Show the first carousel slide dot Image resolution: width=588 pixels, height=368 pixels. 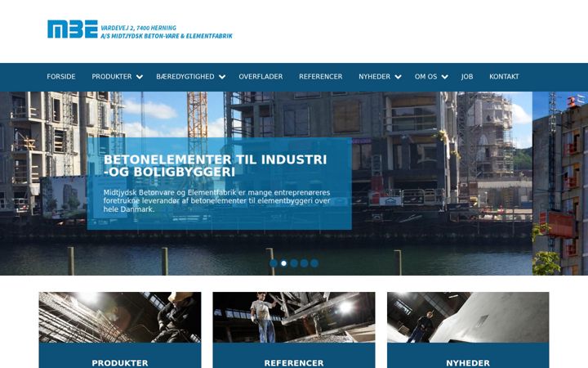pyautogui.click(x=274, y=263)
